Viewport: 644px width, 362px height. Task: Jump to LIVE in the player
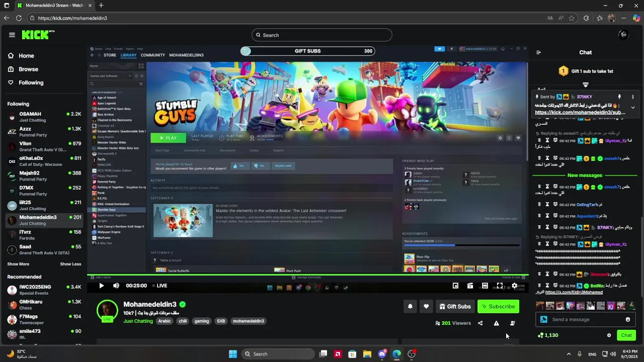[x=159, y=286]
